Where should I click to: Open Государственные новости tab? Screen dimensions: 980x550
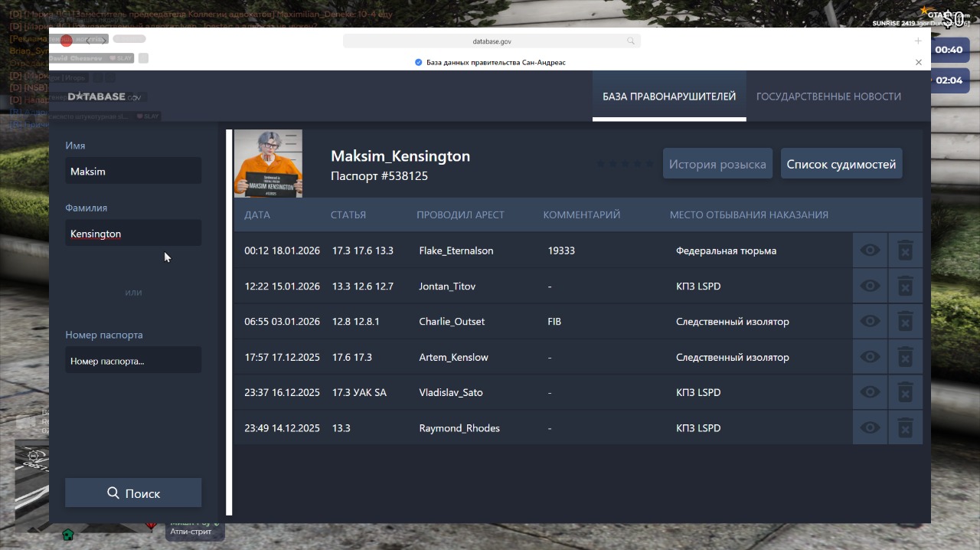pyautogui.click(x=828, y=97)
